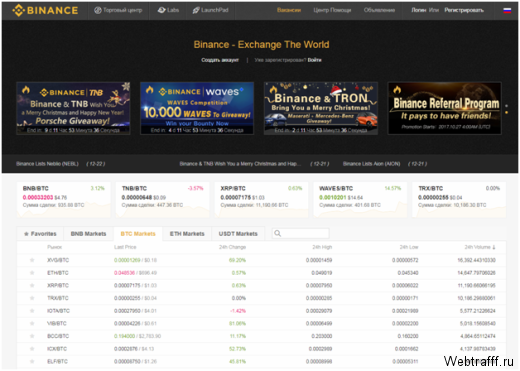This screenshot has width=520, height=371.
Task: Open the Binance & TNB Porsche Giveaway banner
Action: pyautogui.click(x=73, y=108)
